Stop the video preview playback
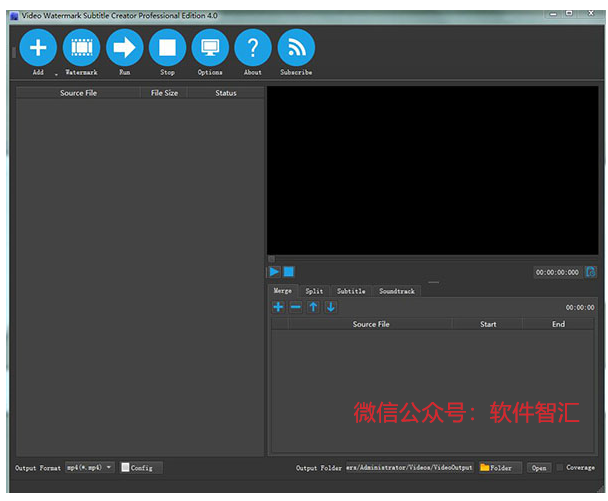The height and width of the screenshot is (501, 608). (x=288, y=271)
